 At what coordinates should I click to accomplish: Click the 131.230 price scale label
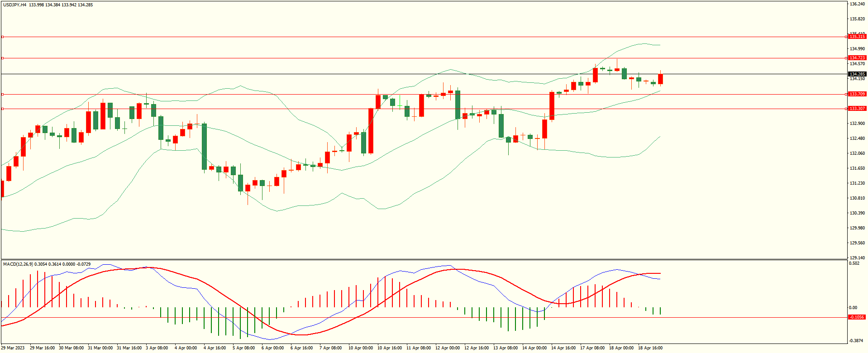point(857,183)
